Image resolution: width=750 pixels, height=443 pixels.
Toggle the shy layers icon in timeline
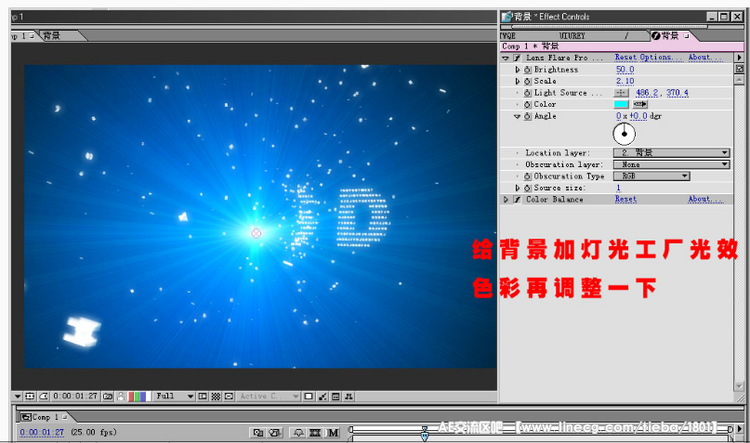pos(298,432)
